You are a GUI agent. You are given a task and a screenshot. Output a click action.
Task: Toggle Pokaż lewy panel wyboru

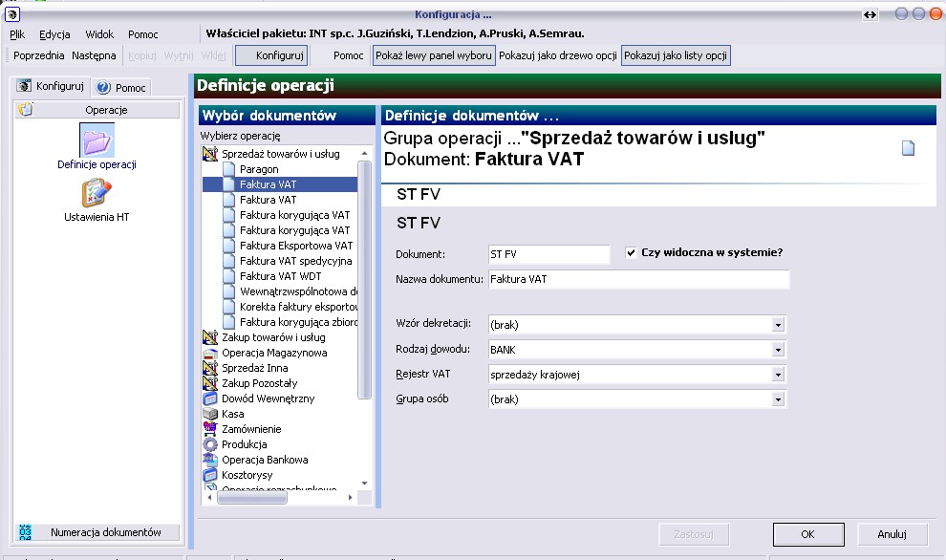pyautogui.click(x=433, y=55)
